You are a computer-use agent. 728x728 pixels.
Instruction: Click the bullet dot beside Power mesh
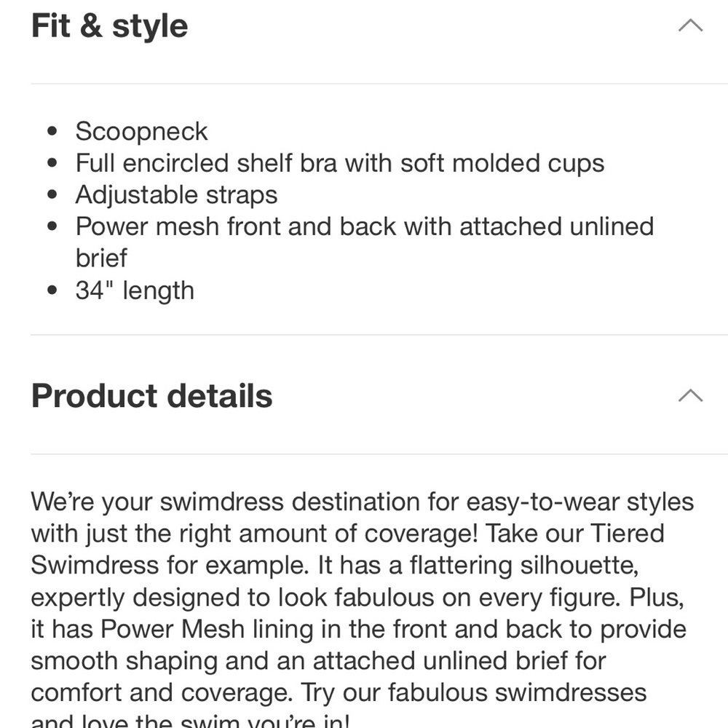(x=52, y=226)
